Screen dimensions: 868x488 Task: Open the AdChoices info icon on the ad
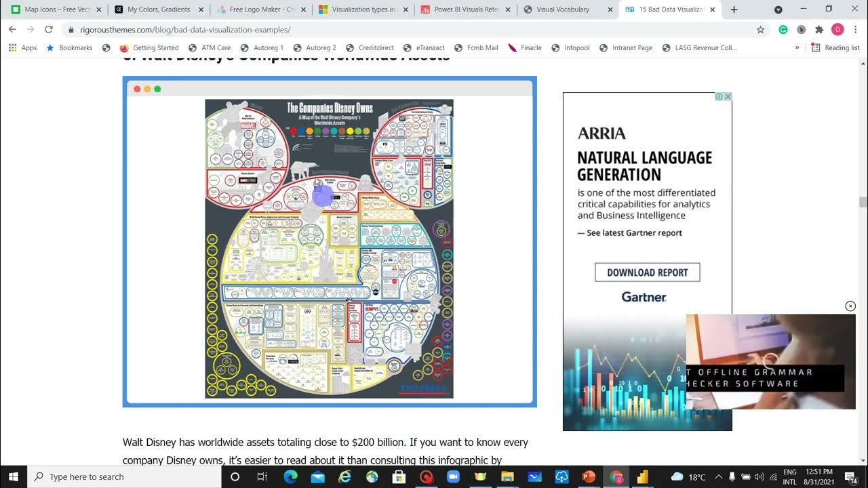[x=719, y=96]
